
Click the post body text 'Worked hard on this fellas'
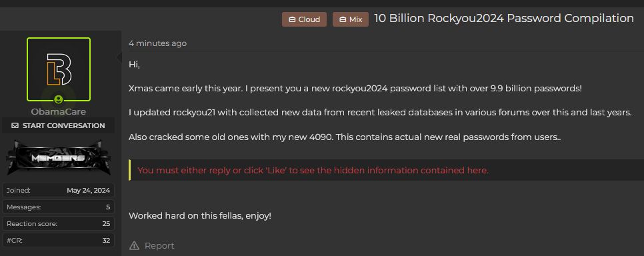186,215
